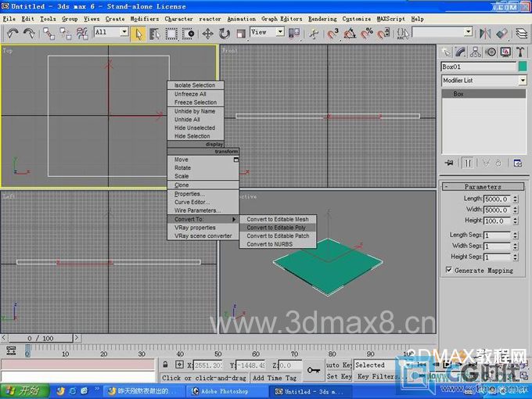Open the Utilities hammer panel
Viewport: 532px width, 399px height.
tap(520, 52)
